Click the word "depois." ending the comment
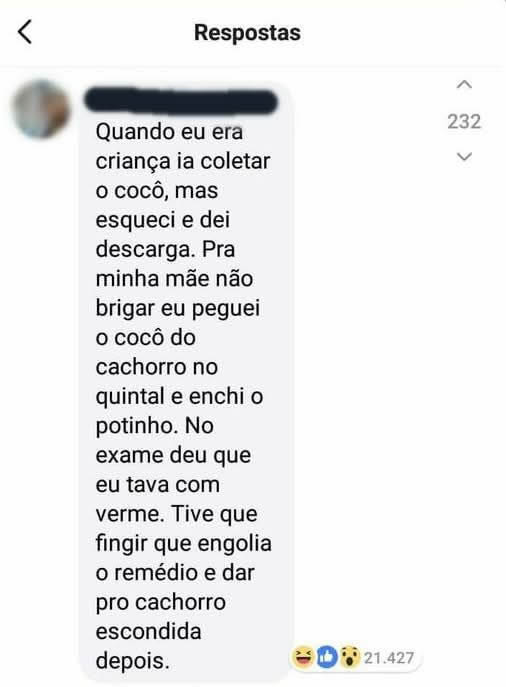 pyautogui.click(x=132, y=661)
